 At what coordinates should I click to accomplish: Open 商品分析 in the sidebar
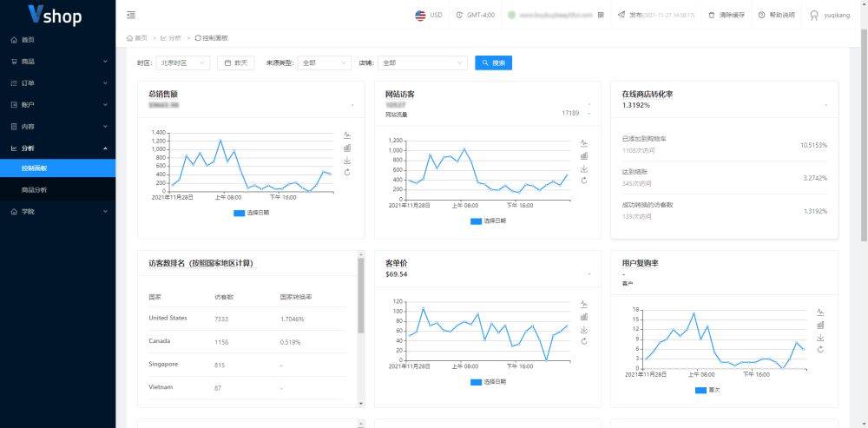[x=57, y=190]
